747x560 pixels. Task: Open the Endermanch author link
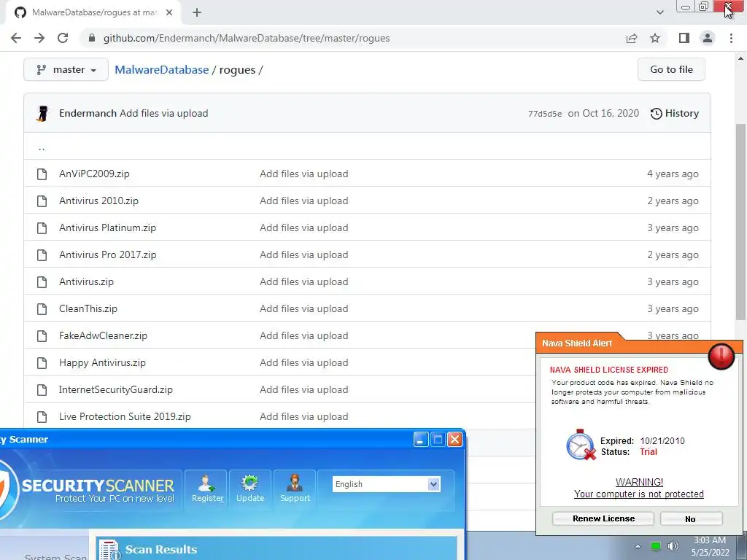[88, 113]
